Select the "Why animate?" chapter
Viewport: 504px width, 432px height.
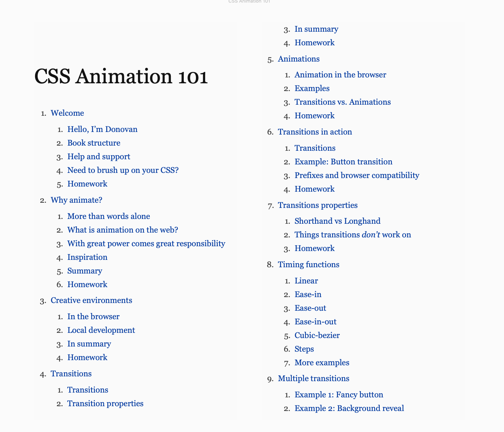pos(76,200)
